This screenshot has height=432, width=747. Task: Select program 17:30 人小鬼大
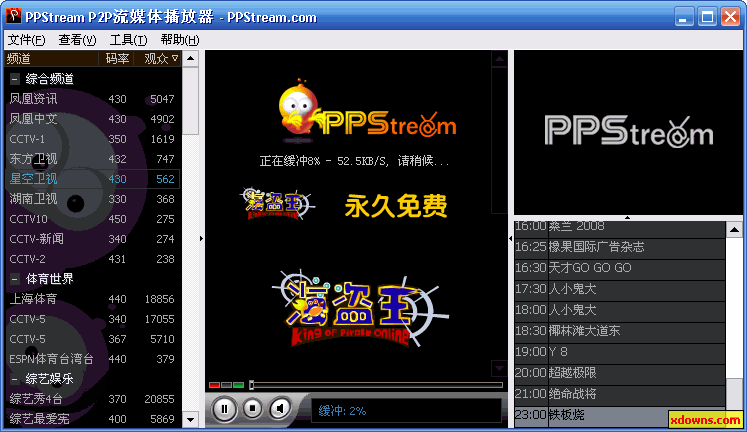click(x=620, y=289)
